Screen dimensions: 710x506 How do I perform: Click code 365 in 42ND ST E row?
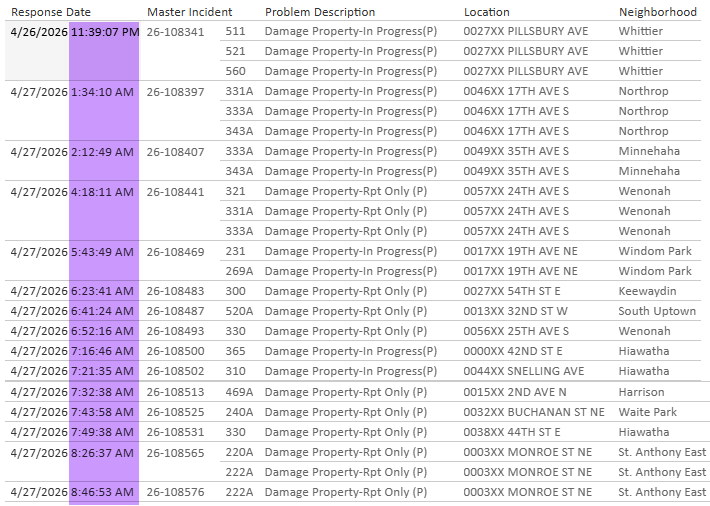235,351
